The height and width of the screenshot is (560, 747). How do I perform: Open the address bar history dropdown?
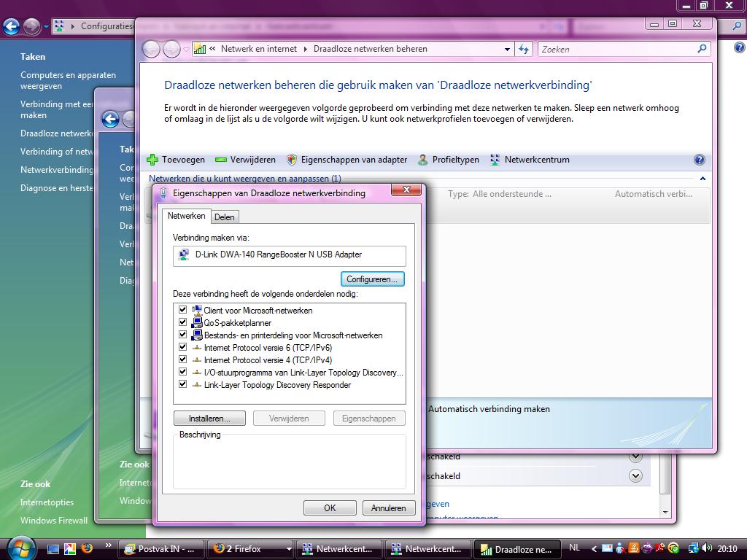pyautogui.click(x=507, y=49)
